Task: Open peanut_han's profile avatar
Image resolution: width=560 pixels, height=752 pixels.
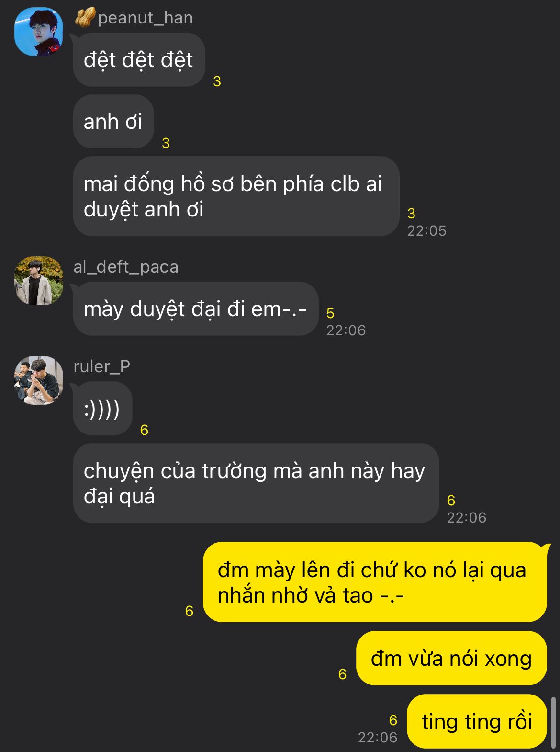Action: click(39, 32)
